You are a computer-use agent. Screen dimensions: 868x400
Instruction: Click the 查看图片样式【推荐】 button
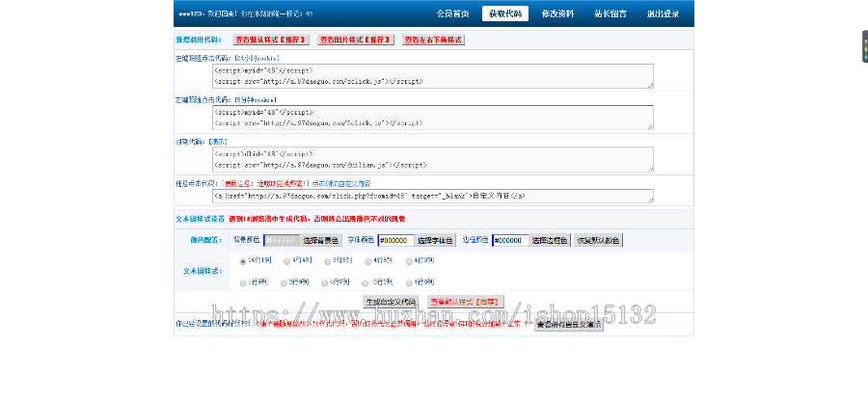(x=356, y=40)
